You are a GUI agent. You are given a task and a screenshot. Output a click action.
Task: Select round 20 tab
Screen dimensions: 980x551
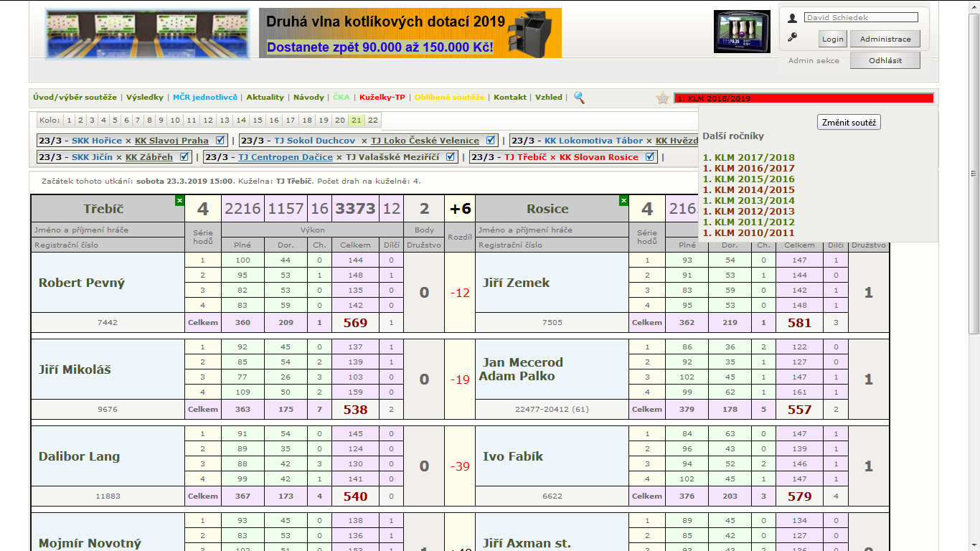click(x=340, y=121)
